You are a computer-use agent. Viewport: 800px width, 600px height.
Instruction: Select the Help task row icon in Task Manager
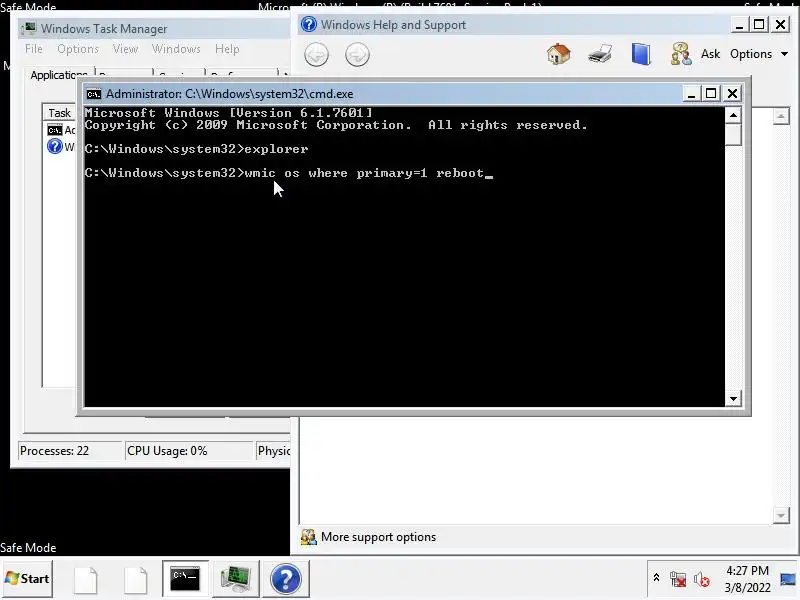point(55,147)
